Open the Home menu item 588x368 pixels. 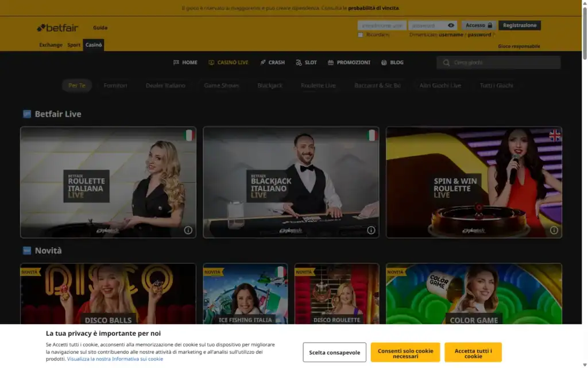point(185,62)
